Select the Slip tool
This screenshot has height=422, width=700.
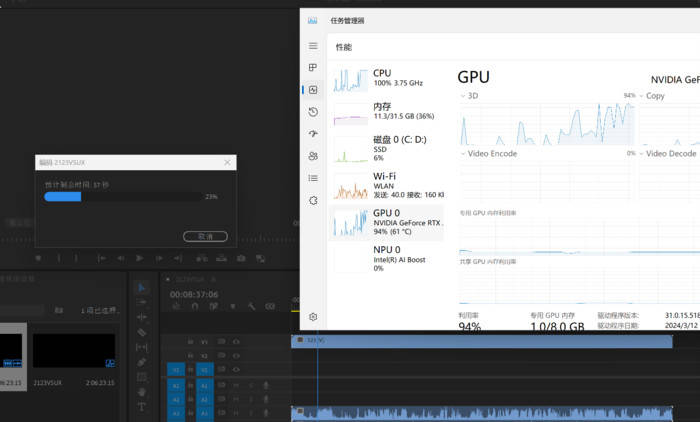coord(142,347)
